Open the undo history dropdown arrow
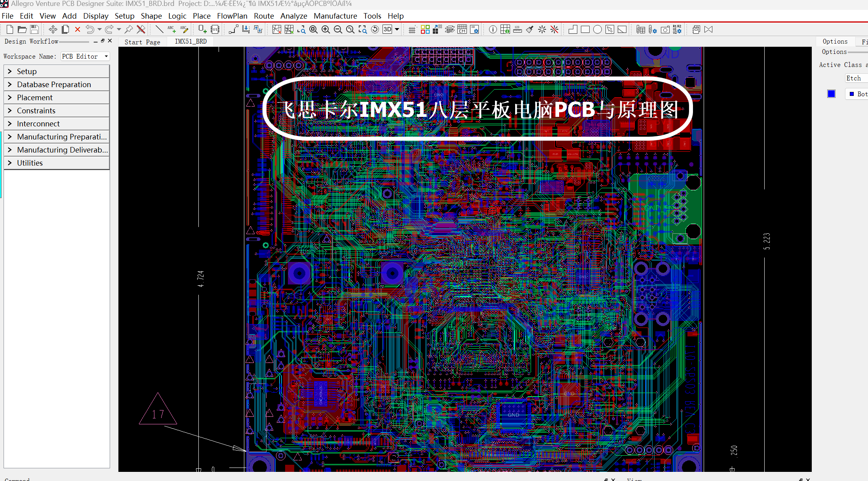 (99, 29)
